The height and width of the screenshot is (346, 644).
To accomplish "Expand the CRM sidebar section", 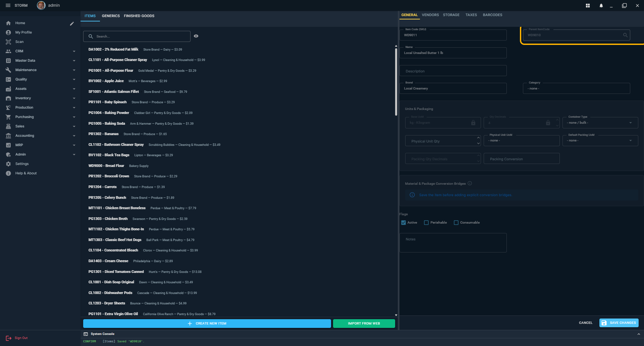I will [x=74, y=51].
